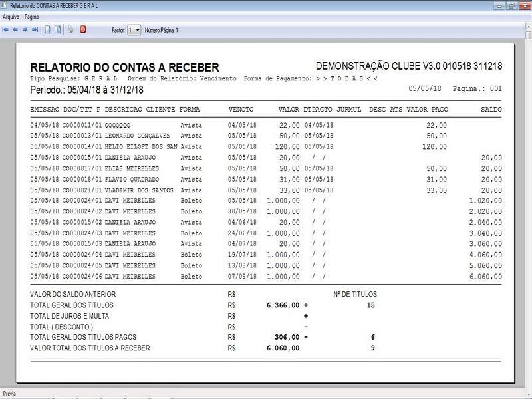Screen dimensions: 532x399
Task: Close the report window
Action: tap(525, 5)
